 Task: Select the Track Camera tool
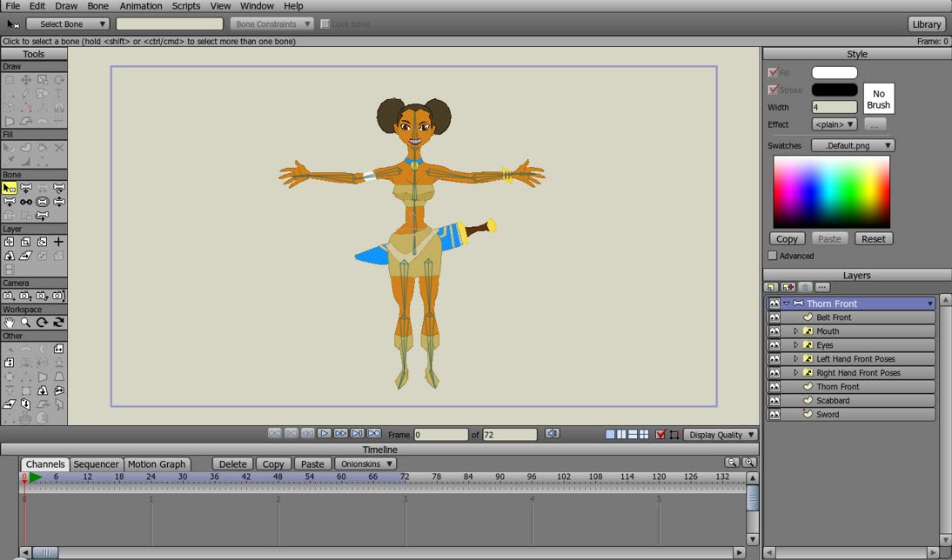click(10, 296)
